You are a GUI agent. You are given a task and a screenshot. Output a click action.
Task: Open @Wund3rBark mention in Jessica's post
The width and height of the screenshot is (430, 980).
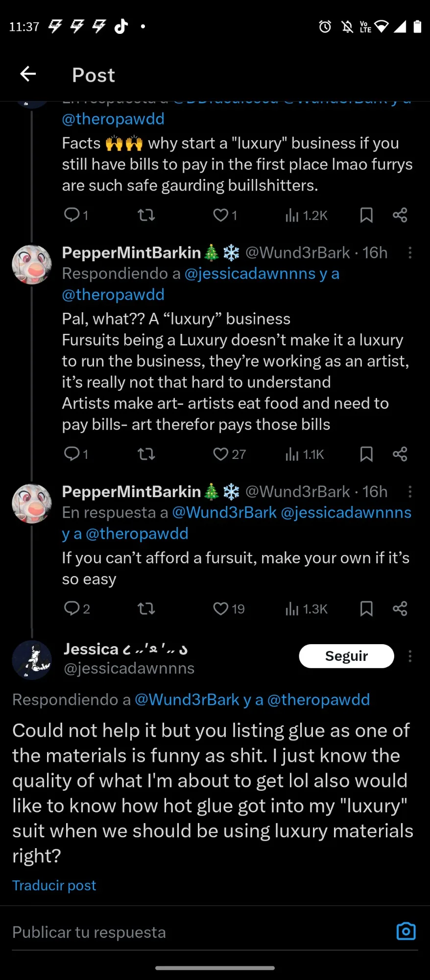coord(187,700)
